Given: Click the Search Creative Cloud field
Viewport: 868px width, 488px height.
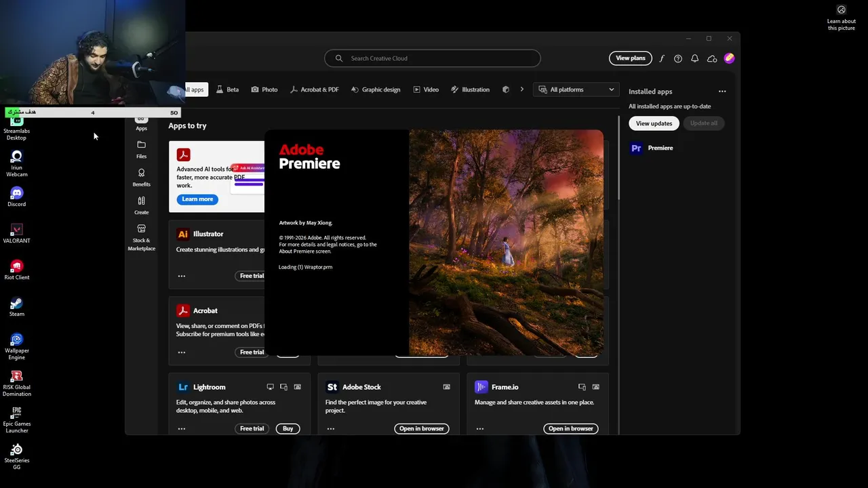Looking at the screenshot, I should 433,58.
